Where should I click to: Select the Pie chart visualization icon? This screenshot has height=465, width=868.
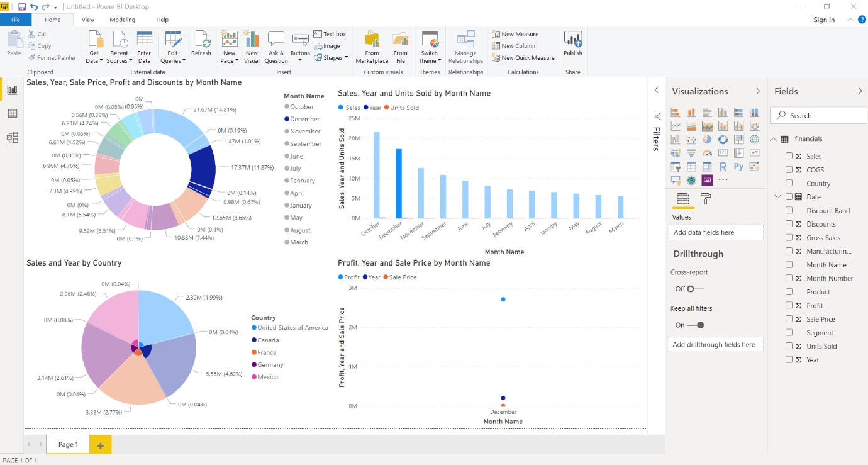click(707, 139)
